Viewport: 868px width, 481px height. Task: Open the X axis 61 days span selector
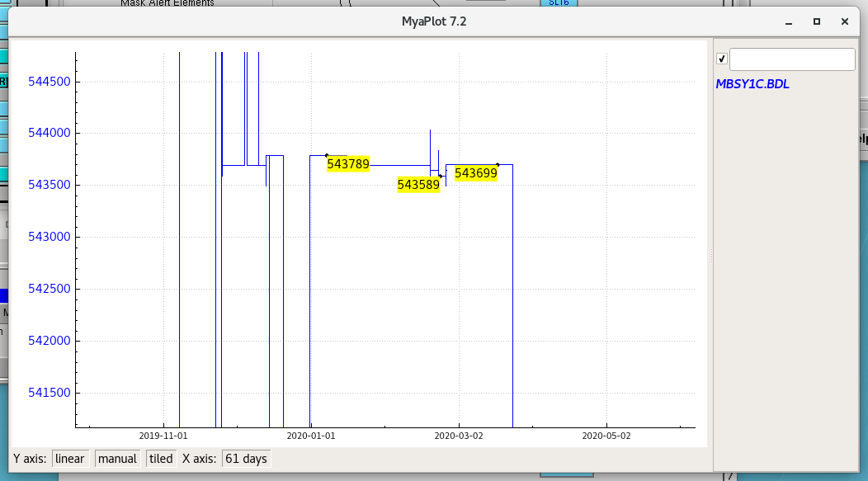246,459
